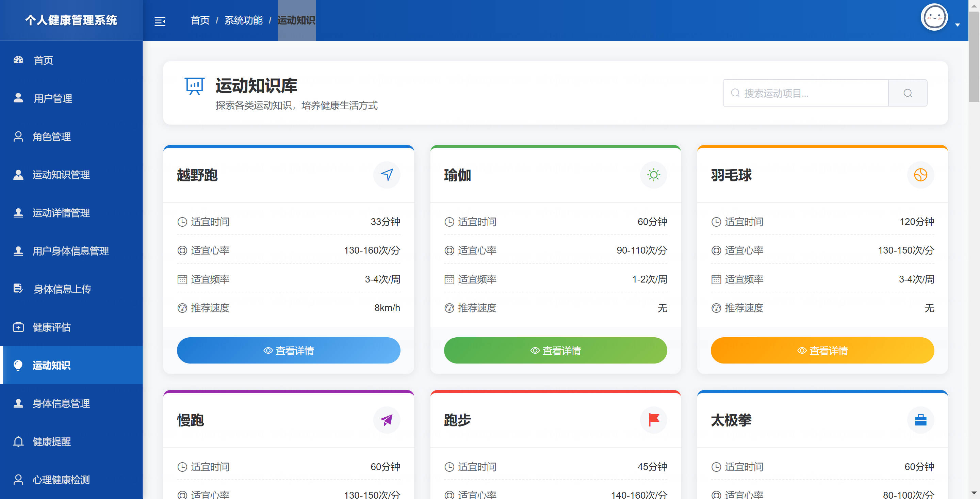Click the bell icon beside 健康提醒

pyautogui.click(x=18, y=441)
